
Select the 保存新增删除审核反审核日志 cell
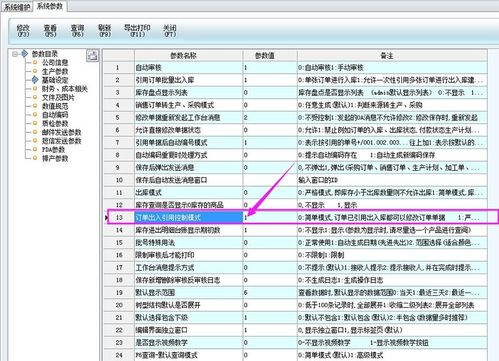click(x=189, y=280)
